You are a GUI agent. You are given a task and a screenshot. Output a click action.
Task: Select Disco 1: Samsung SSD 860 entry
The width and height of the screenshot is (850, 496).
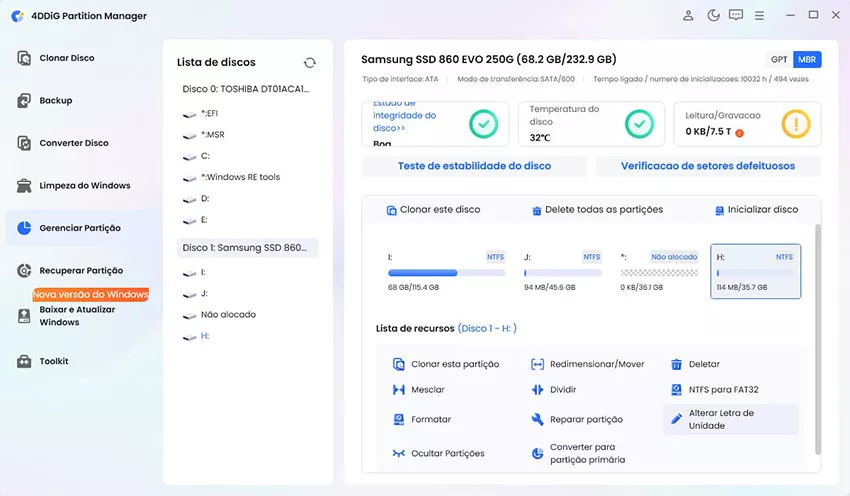(247, 248)
